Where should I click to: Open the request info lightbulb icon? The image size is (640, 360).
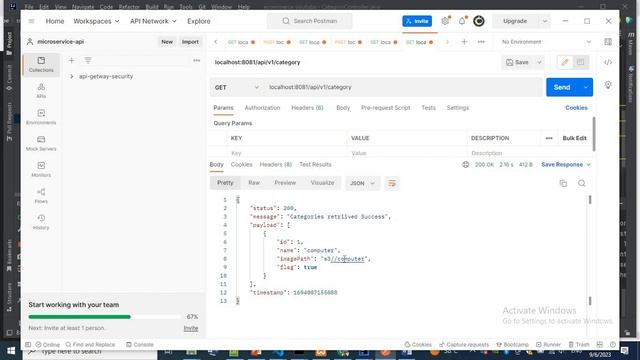tap(608, 85)
